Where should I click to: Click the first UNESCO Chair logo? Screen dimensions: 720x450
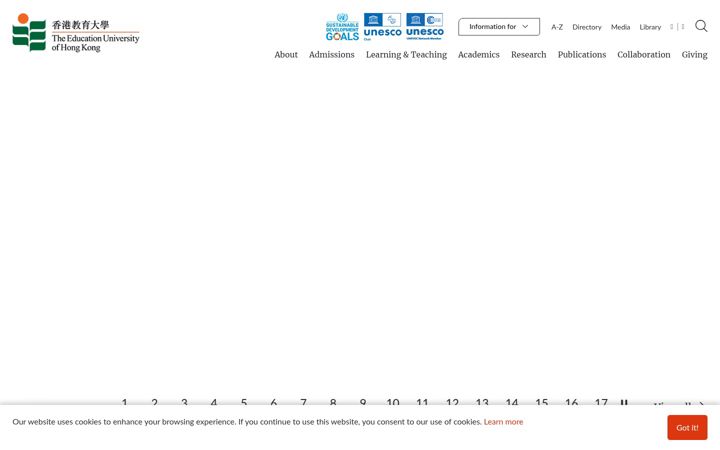tap(382, 27)
